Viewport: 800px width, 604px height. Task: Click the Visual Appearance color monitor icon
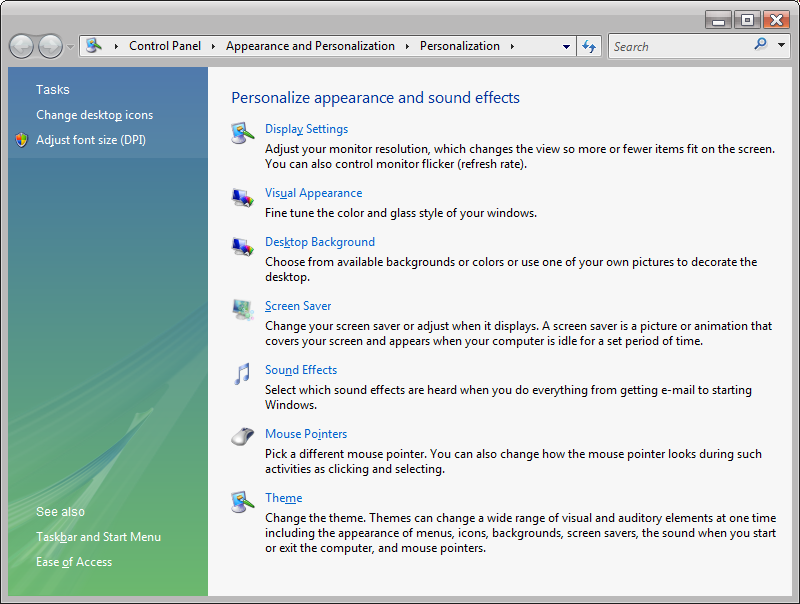pyautogui.click(x=242, y=197)
